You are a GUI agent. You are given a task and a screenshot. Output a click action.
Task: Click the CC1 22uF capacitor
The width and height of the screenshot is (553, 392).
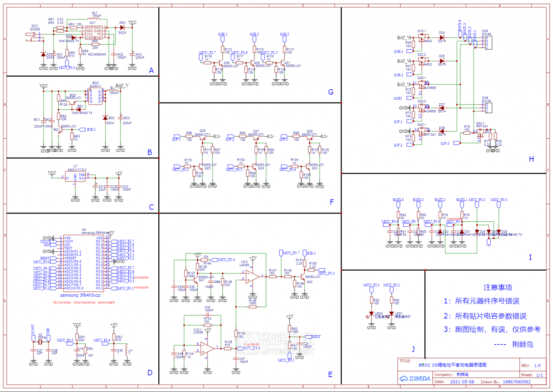(x=95, y=187)
